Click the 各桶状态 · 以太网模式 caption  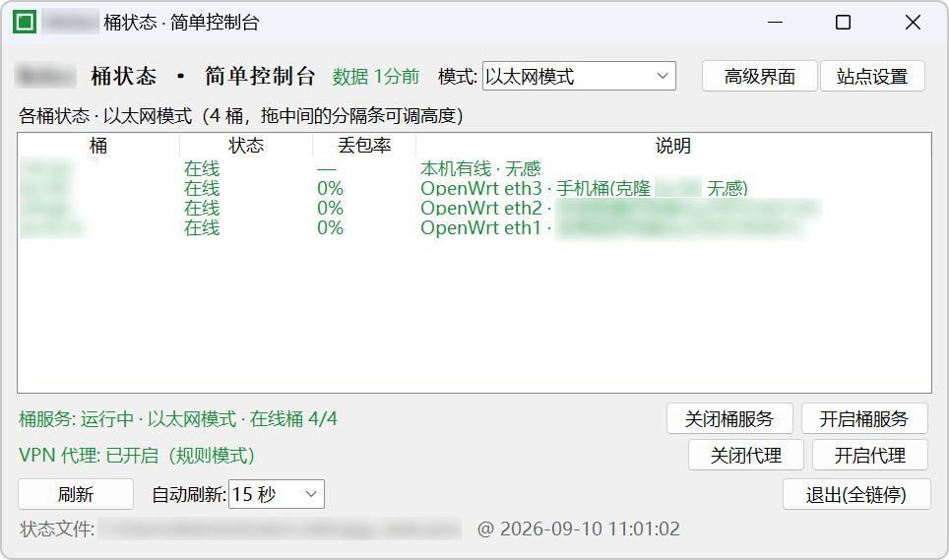[241, 115]
